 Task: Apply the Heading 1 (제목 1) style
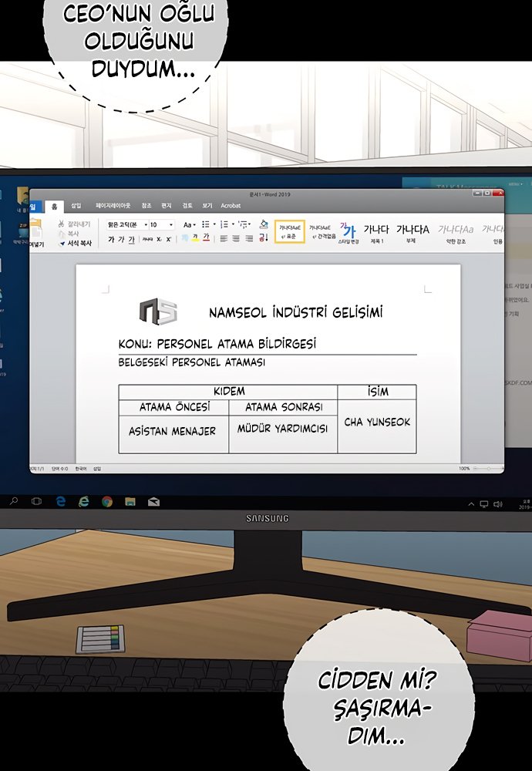pos(376,233)
